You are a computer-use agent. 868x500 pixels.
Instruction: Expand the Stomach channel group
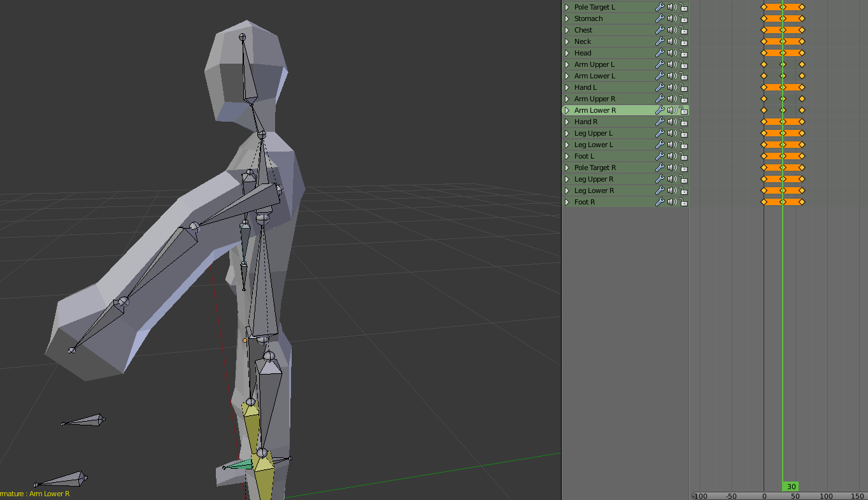click(x=567, y=18)
